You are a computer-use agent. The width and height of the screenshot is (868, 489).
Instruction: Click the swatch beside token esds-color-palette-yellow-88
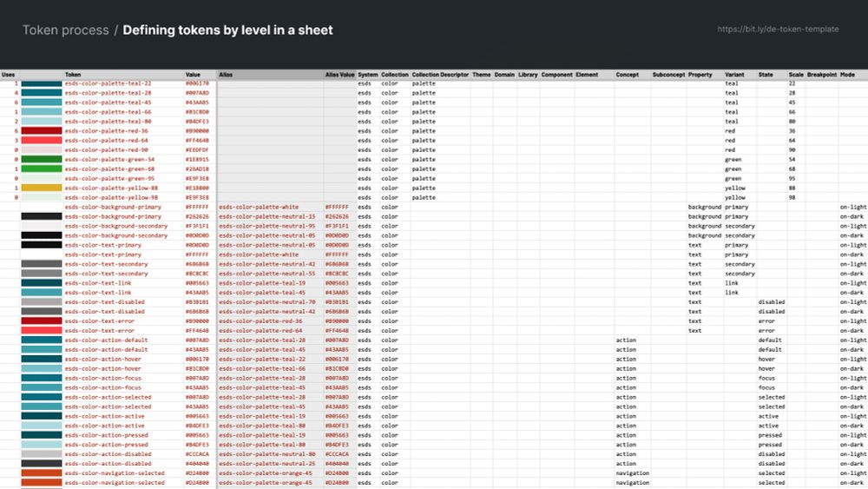(x=42, y=188)
